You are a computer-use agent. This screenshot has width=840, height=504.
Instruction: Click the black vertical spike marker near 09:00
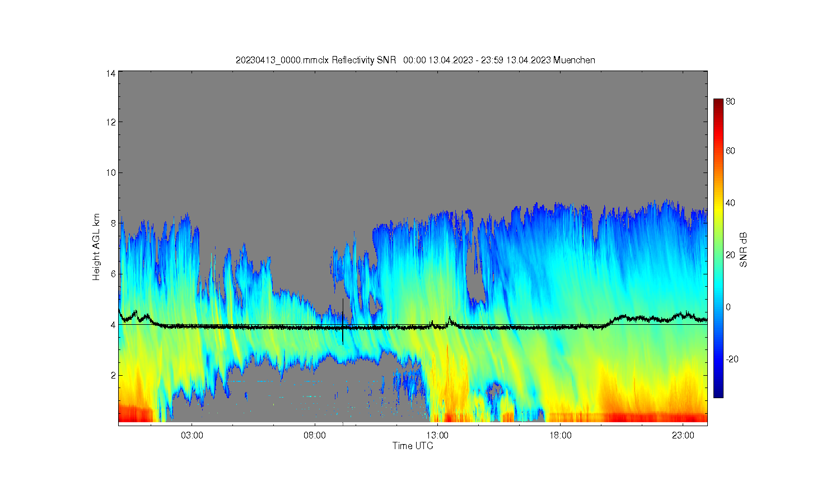pyautogui.click(x=343, y=322)
